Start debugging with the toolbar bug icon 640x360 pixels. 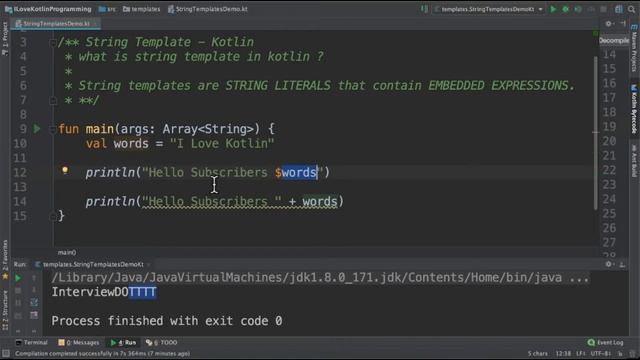565,9
